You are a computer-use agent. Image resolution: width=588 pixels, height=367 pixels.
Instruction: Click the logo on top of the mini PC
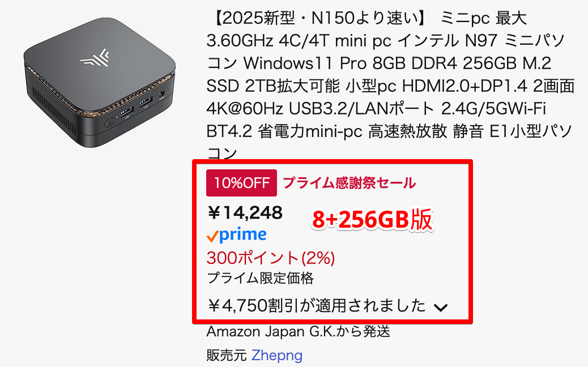pyautogui.click(x=95, y=58)
